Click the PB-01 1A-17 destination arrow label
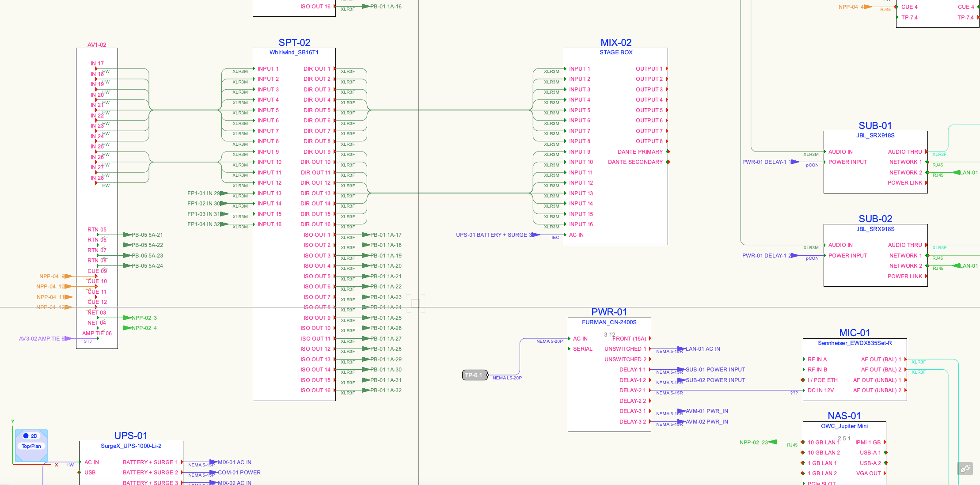The width and height of the screenshot is (980, 485). (386, 235)
